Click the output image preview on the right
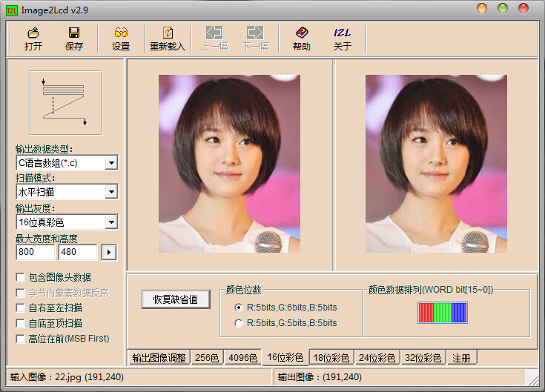 (436, 164)
